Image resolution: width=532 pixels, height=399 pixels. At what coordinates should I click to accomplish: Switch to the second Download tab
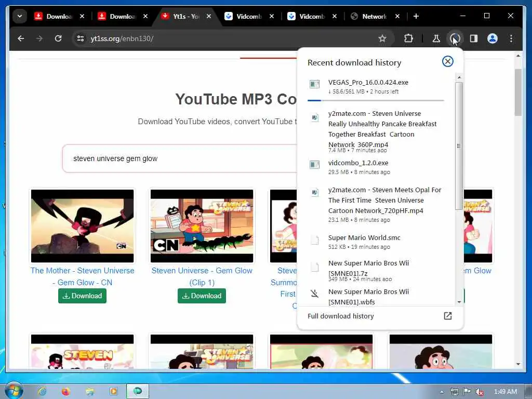[123, 16]
